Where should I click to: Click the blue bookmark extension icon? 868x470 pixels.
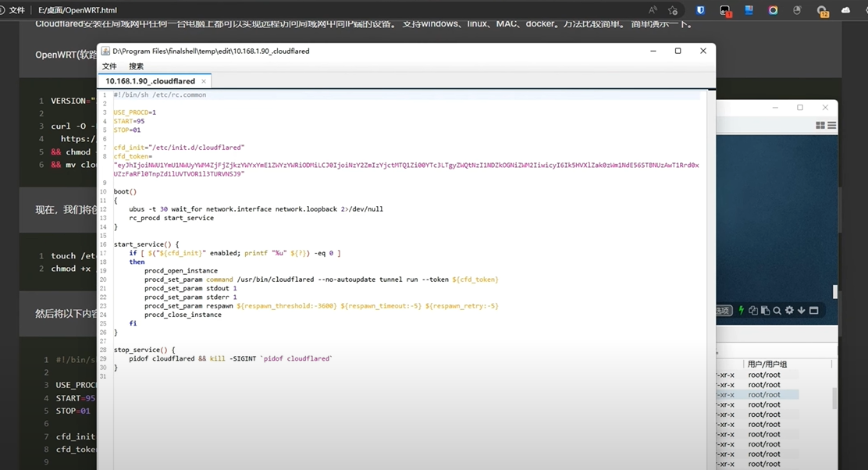(749, 10)
